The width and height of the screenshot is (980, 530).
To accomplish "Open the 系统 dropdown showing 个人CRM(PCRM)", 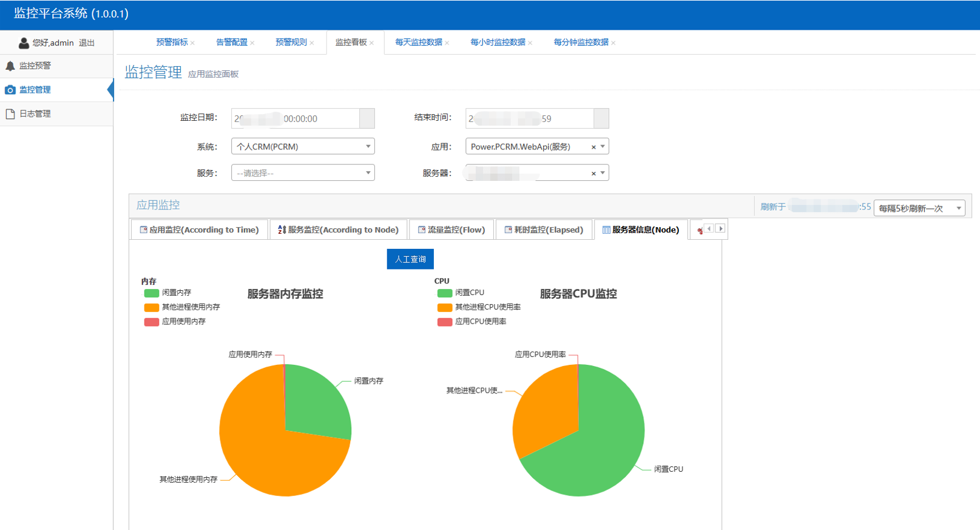I will click(303, 147).
